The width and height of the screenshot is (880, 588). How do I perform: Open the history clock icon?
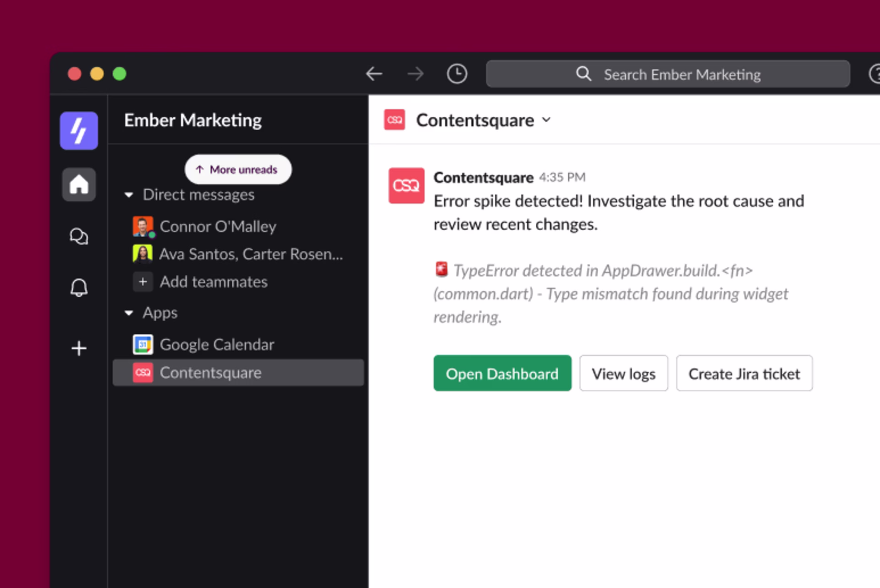pos(457,74)
